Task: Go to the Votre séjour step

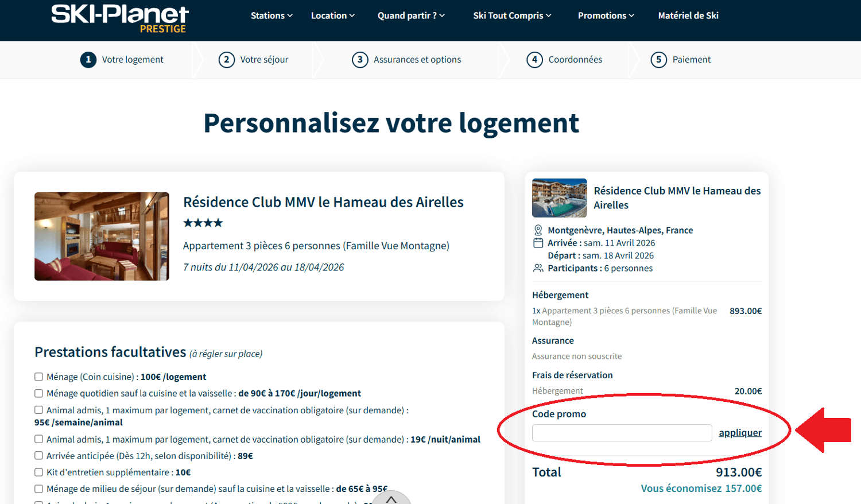Action: coord(264,60)
